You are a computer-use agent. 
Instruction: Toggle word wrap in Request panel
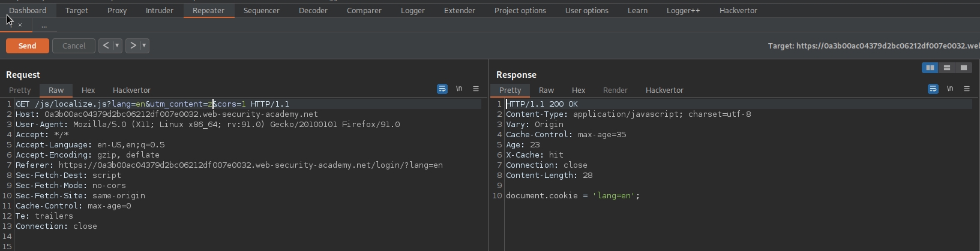click(x=442, y=89)
